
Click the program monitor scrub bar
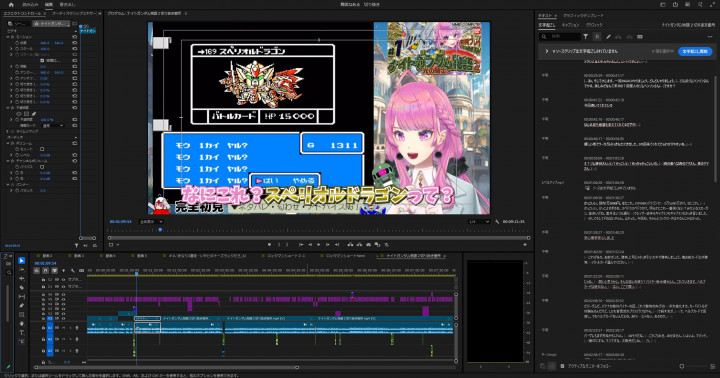(x=319, y=238)
